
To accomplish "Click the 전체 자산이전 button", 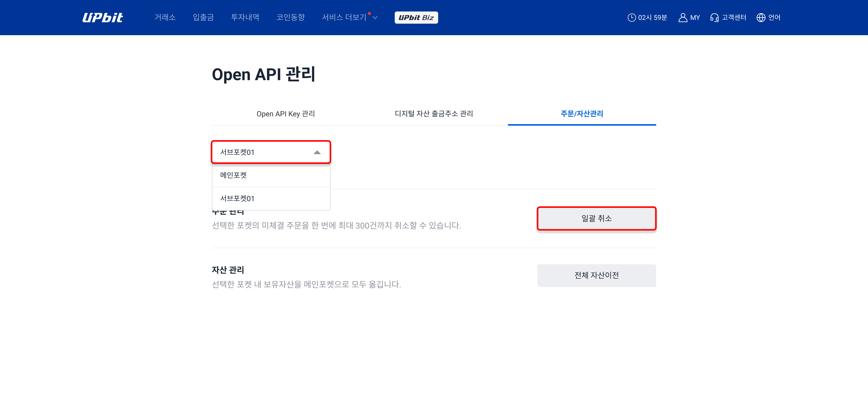I will click(596, 276).
